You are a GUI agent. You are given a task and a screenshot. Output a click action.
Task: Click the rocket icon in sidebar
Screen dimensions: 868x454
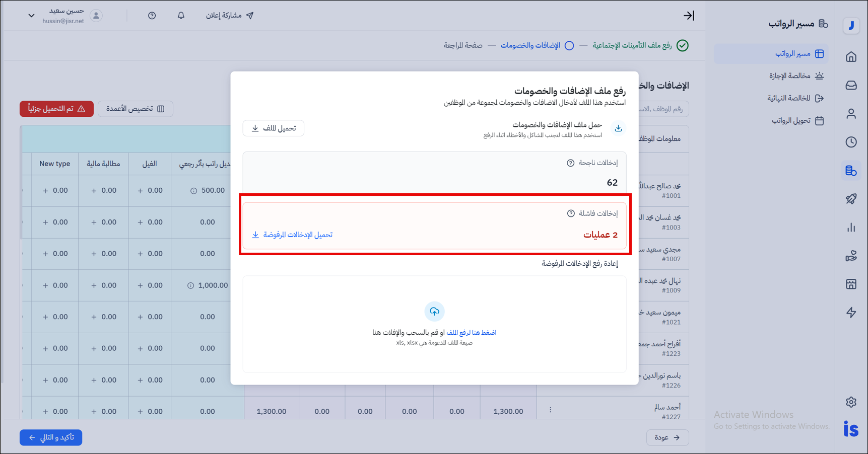point(851,199)
